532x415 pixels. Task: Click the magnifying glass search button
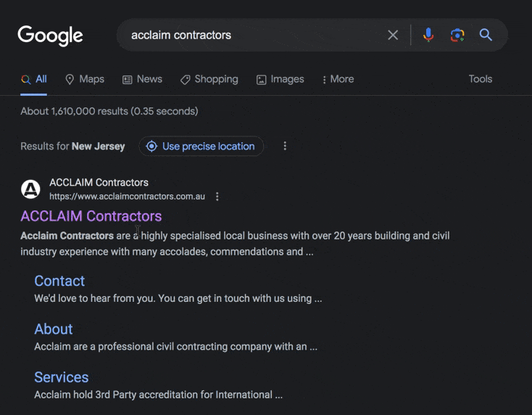click(486, 35)
